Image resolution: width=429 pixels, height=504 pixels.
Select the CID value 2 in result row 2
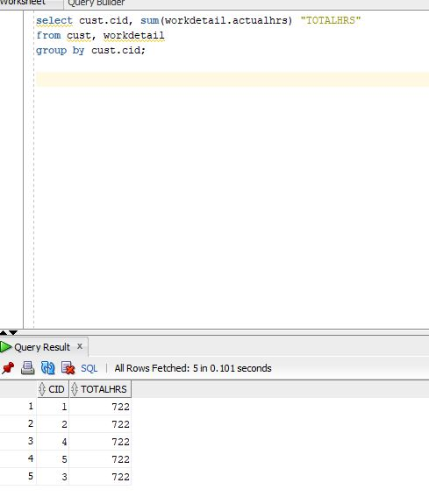(x=54, y=424)
